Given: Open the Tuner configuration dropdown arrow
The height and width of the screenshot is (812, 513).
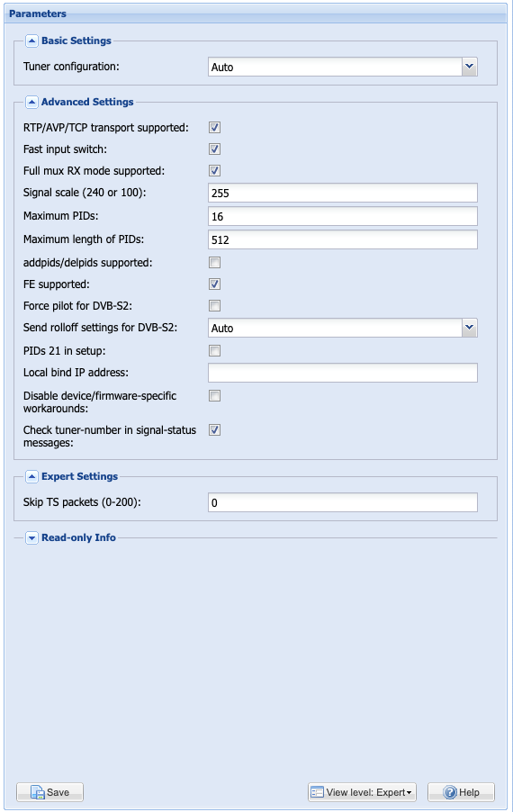Looking at the screenshot, I should point(469,67).
